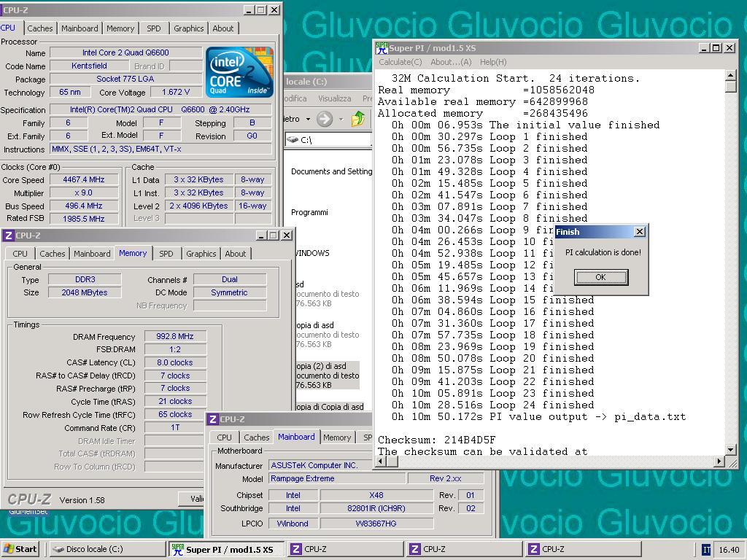Close the Finish dialog

[x=640, y=232]
